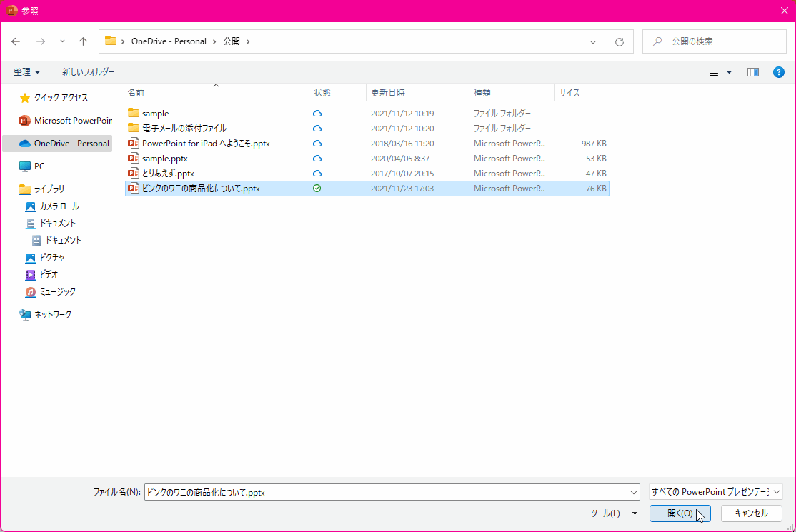Change view with the view layout icon
Viewport: 796px width, 532px height.
pos(714,73)
